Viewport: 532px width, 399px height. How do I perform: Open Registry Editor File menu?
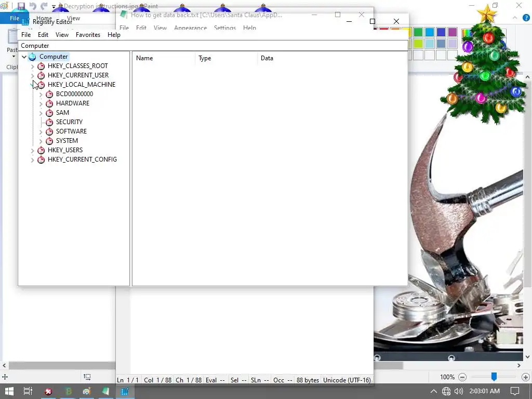point(26,35)
